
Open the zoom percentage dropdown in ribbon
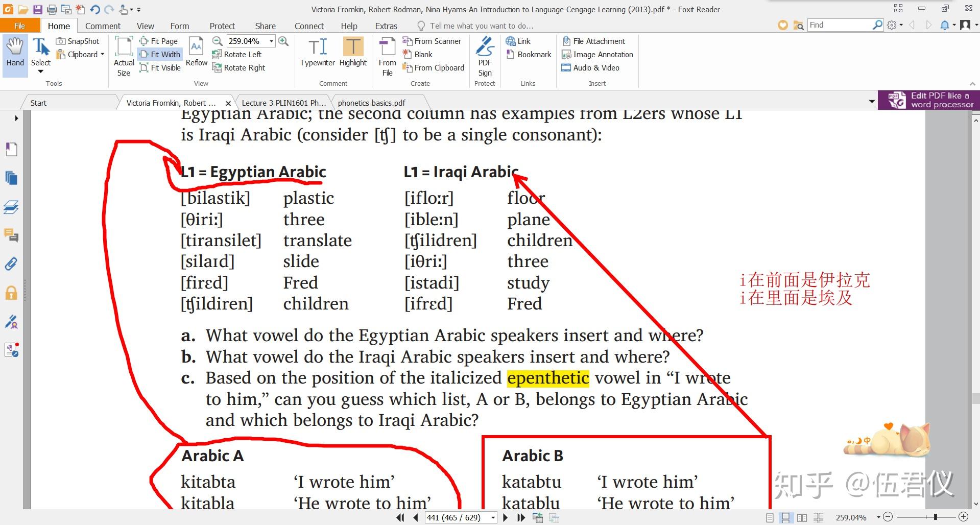272,41
